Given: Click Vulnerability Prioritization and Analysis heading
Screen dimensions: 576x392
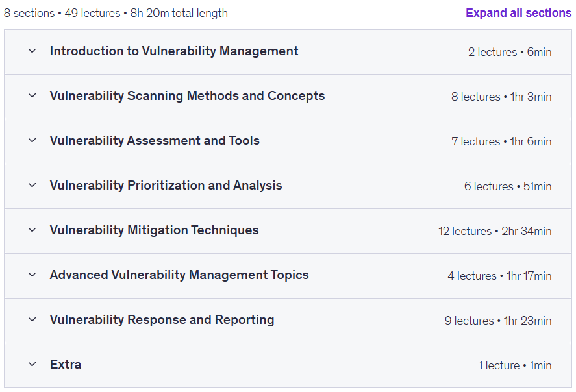Looking at the screenshot, I should [166, 186].
